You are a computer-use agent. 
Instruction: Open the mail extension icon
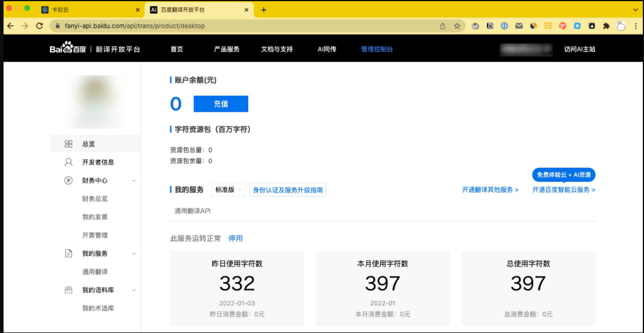coord(519,26)
